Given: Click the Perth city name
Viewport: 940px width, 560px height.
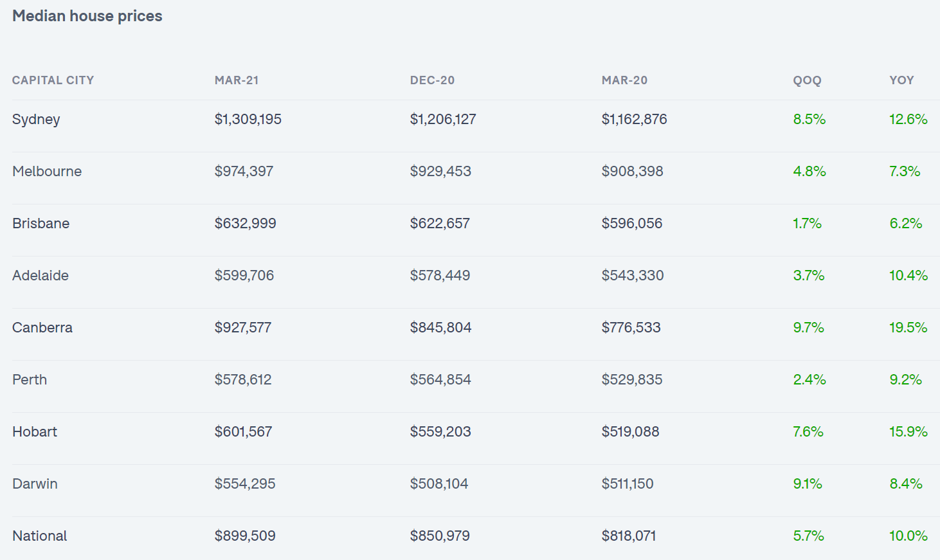Looking at the screenshot, I should click(x=30, y=380).
